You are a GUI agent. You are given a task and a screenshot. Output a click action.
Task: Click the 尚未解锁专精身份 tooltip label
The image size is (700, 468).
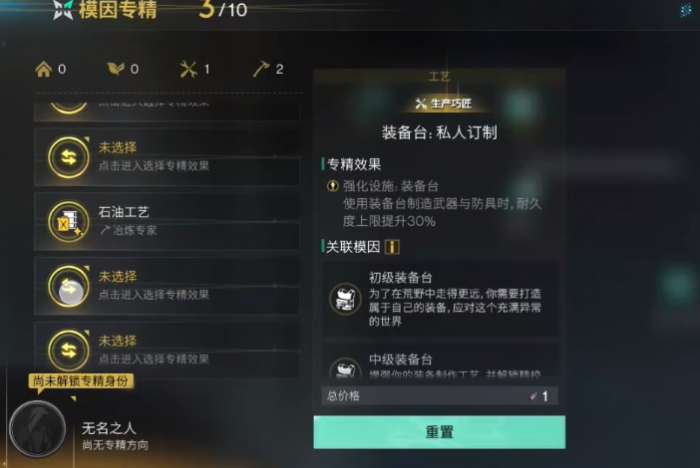[81, 381]
